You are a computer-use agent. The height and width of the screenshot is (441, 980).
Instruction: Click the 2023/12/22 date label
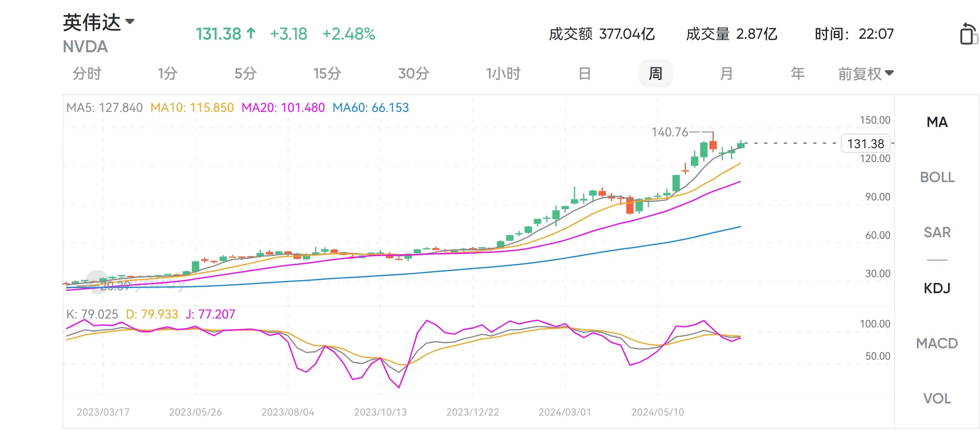[472, 412]
